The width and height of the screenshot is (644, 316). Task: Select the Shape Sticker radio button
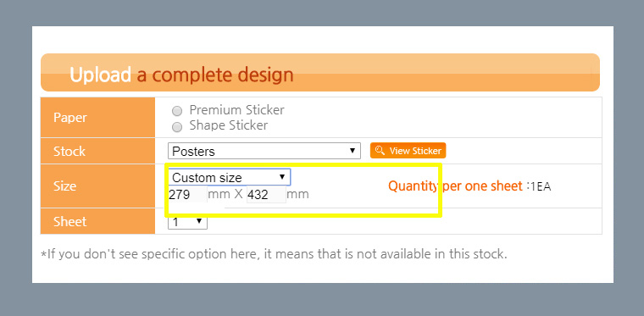(177, 126)
